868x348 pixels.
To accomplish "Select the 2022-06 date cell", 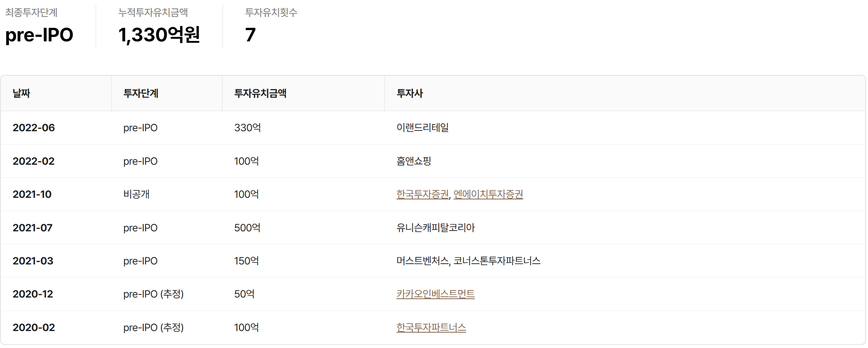I will click(x=34, y=128).
